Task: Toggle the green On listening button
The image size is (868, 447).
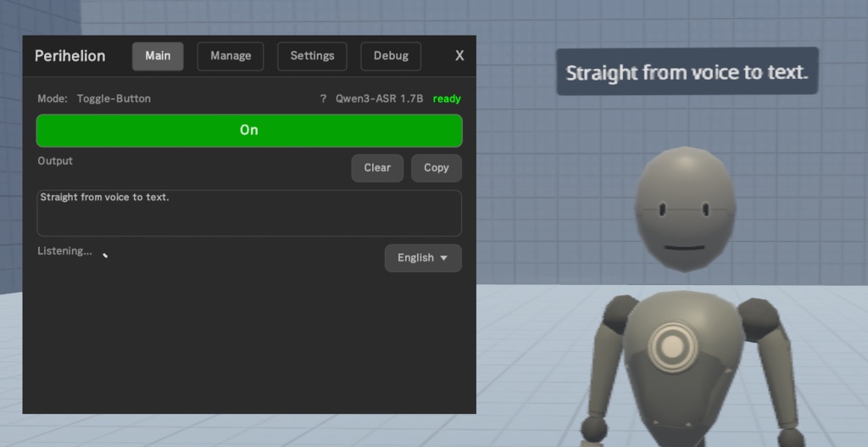Action: coord(249,130)
